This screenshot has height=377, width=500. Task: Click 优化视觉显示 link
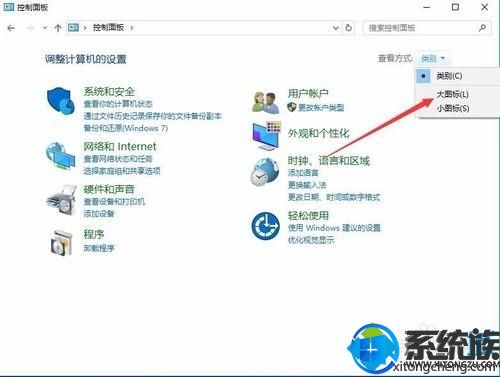coord(311,240)
